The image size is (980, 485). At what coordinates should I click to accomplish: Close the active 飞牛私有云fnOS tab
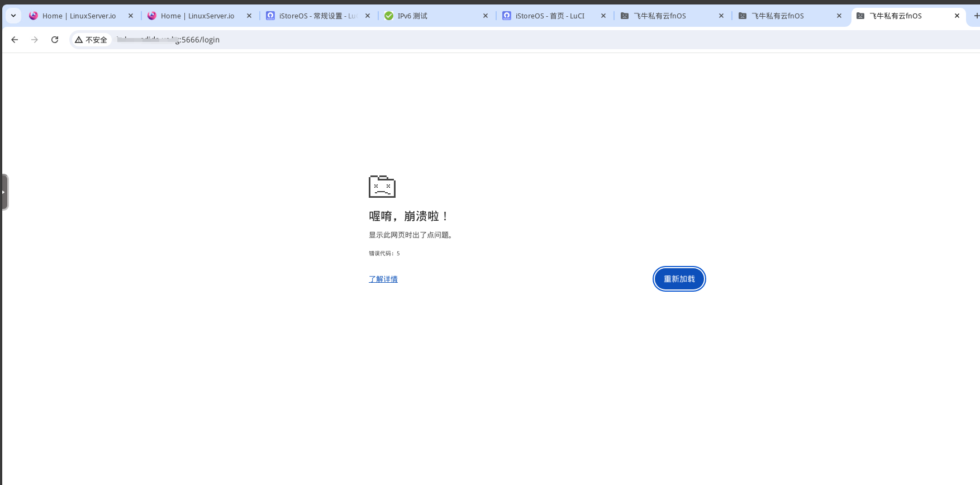tap(957, 16)
